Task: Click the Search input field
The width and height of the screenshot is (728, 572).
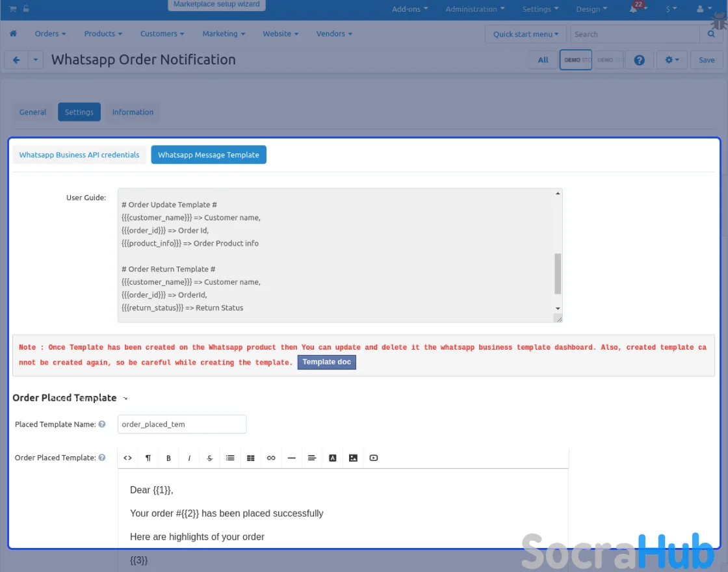Action: pos(634,34)
